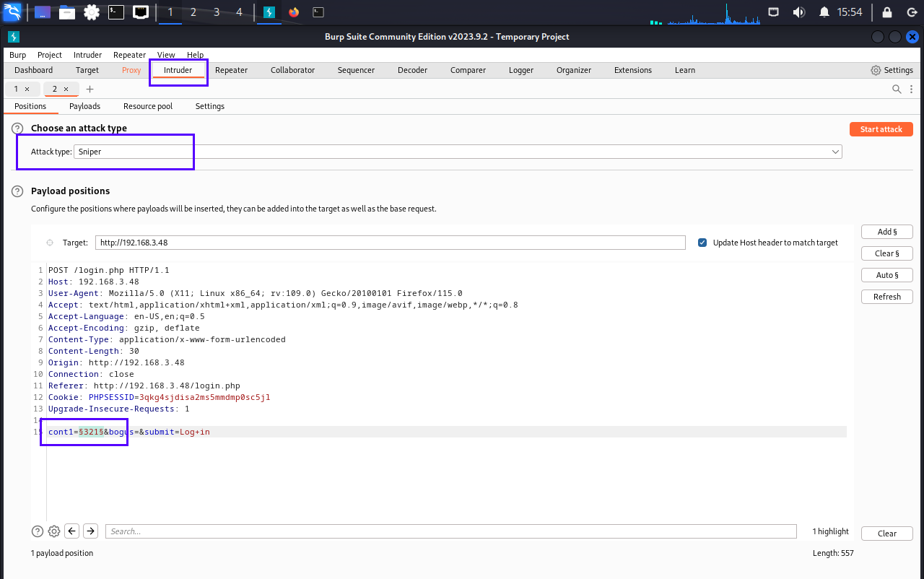Click the search magnifier icon in Intruder tabs
This screenshot has width=924, height=579.
(x=897, y=89)
